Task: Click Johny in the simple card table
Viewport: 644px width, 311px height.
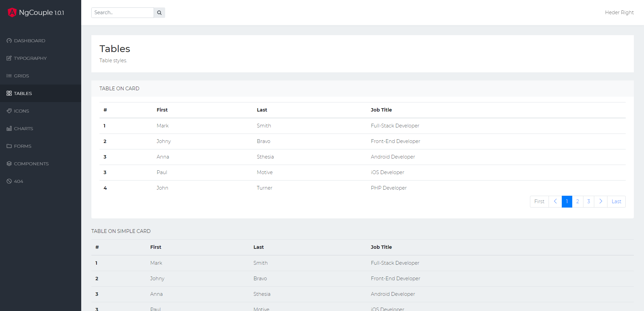Action: (x=157, y=279)
